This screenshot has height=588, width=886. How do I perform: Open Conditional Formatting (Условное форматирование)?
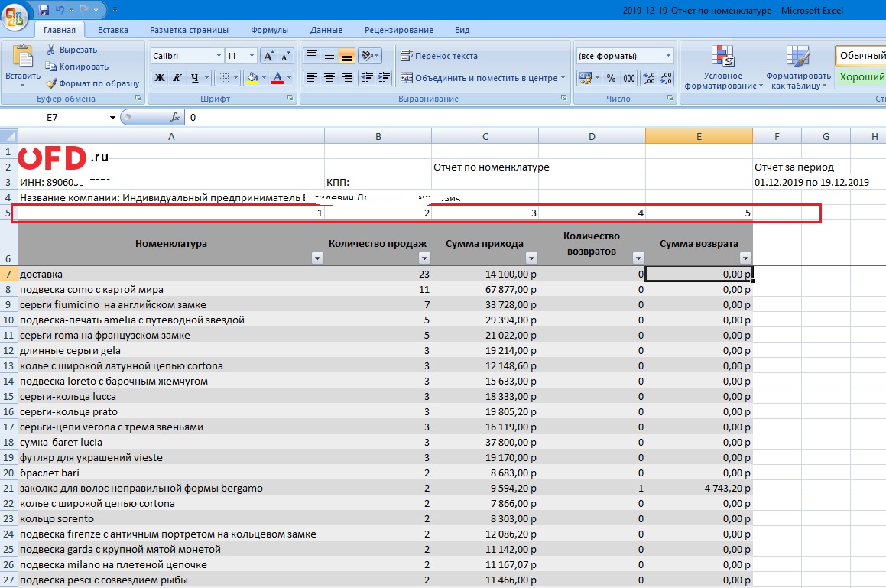pos(722,67)
